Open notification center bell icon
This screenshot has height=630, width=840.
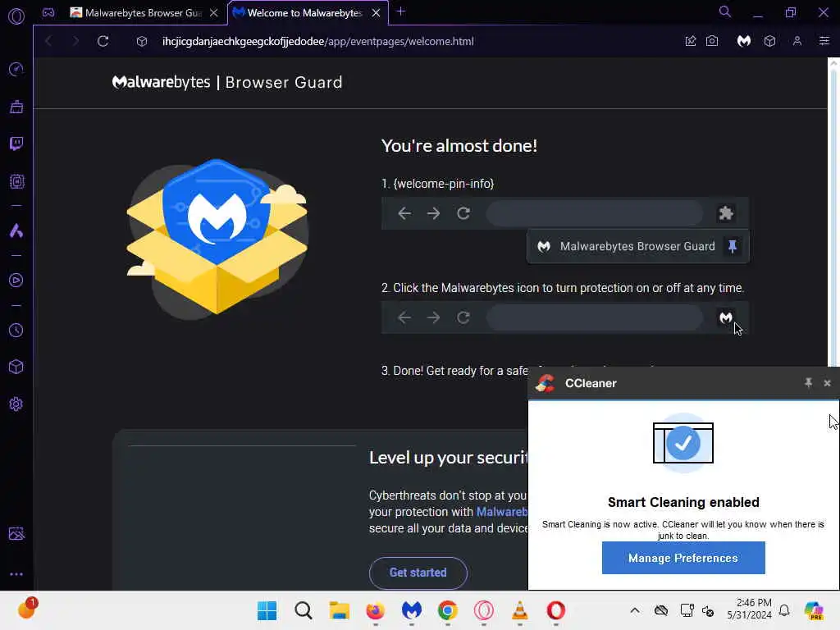(784, 610)
